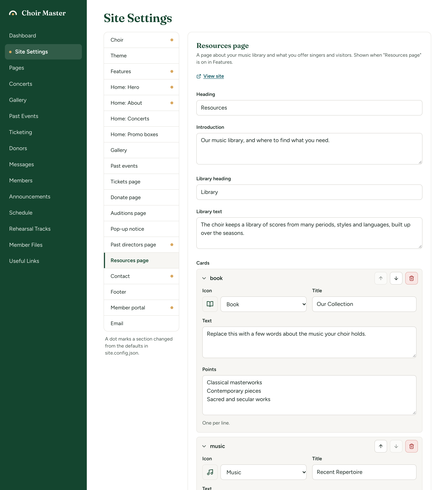Click the Library text area
Image resolution: width=448 pixels, height=490 pixels.
pos(309,233)
